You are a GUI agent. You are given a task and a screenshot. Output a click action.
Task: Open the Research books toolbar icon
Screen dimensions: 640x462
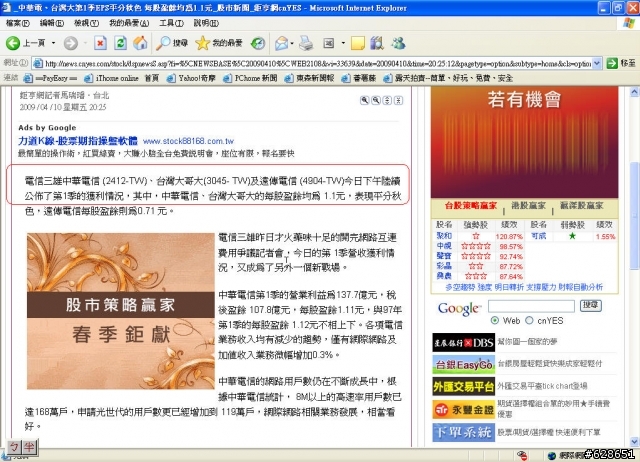377,43
